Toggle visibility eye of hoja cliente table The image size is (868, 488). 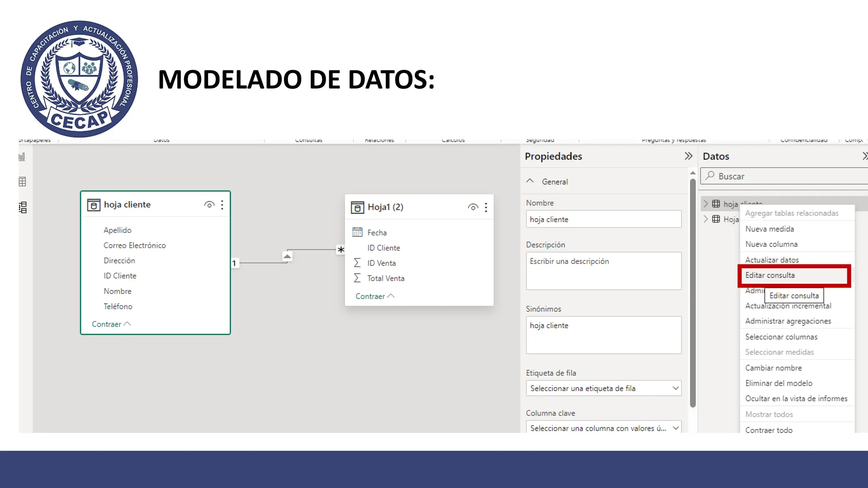coord(209,205)
